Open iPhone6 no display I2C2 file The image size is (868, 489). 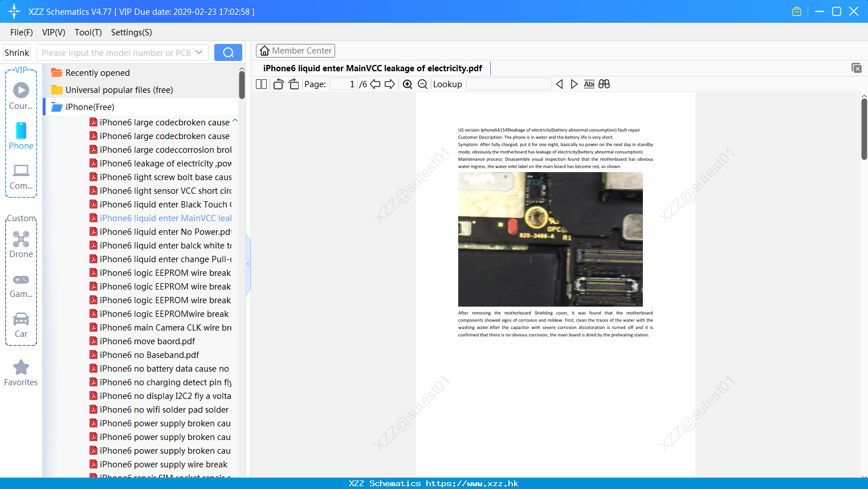pos(161,396)
